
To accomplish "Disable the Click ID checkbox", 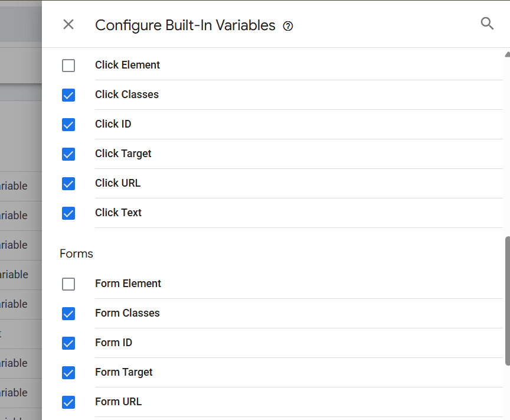I will pyautogui.click(x=68, y=125).
